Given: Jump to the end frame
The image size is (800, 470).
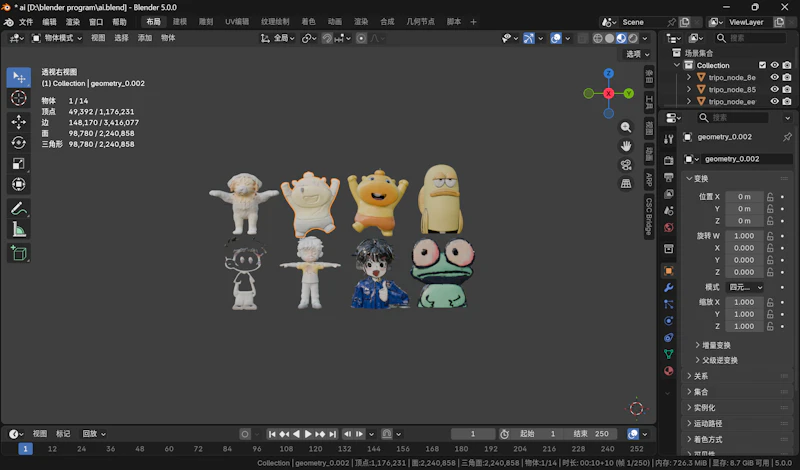Looking at the screenshot, I should pyautogui.click(x=333, y=434).
